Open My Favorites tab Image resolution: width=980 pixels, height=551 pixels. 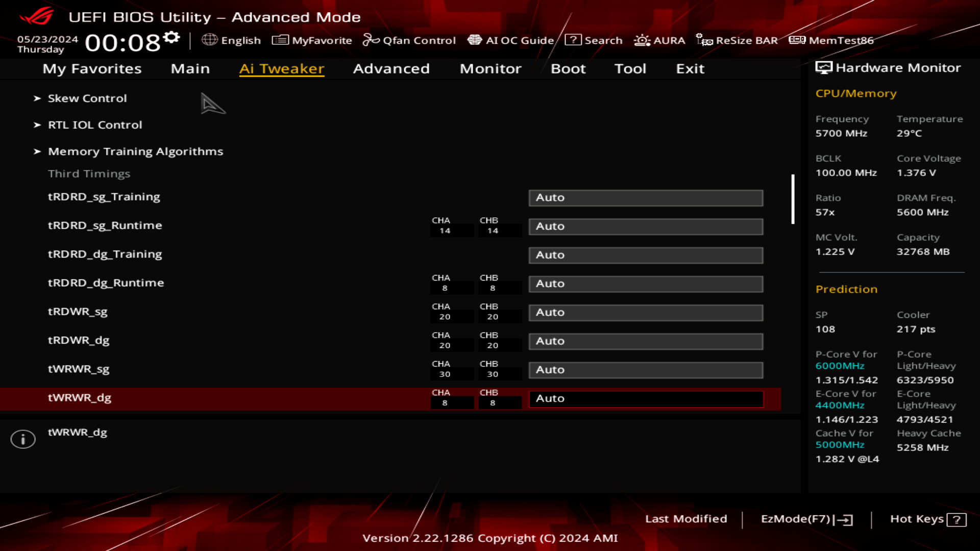pyautogui.click(x=92, y=69)
